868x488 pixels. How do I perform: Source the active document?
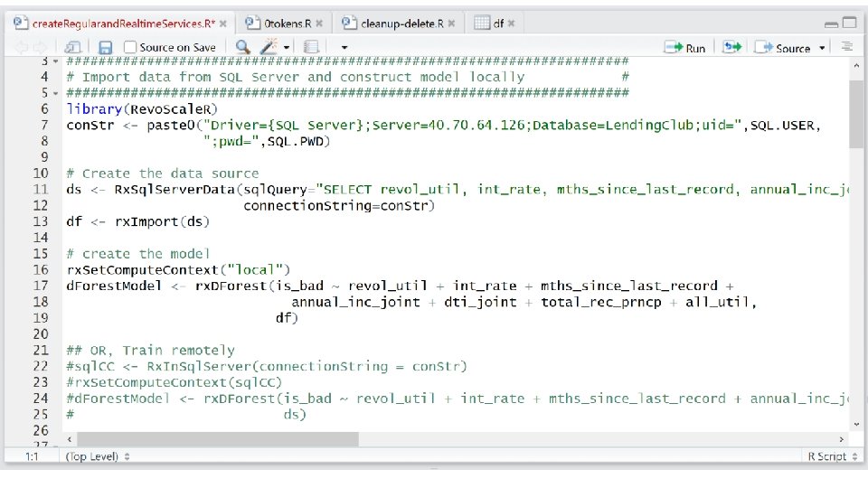point(781,48)
